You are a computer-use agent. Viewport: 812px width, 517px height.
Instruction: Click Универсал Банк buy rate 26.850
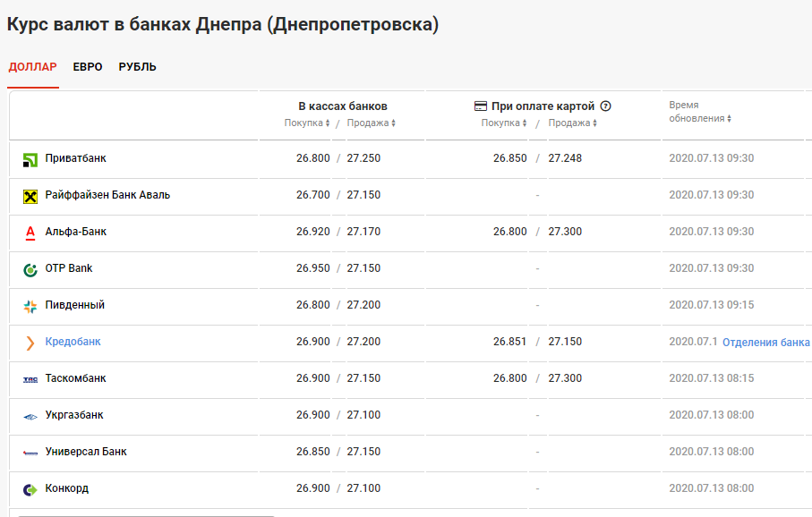tap(312, 452)
